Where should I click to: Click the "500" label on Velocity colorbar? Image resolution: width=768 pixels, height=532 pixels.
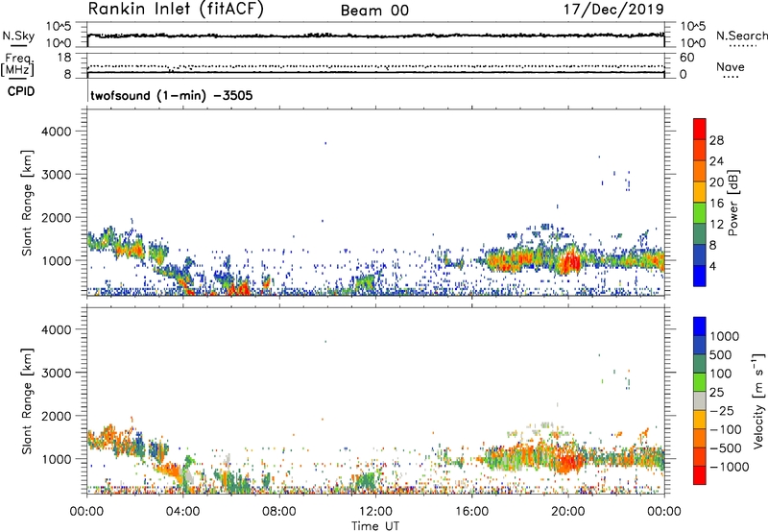coord(720,354)
